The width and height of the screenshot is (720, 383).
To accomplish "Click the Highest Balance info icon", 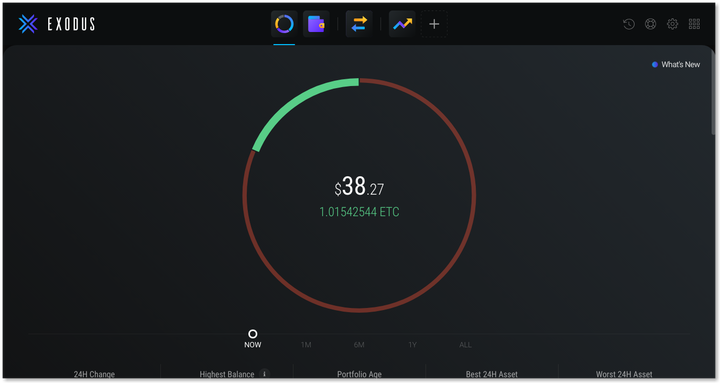I will 264,374.
